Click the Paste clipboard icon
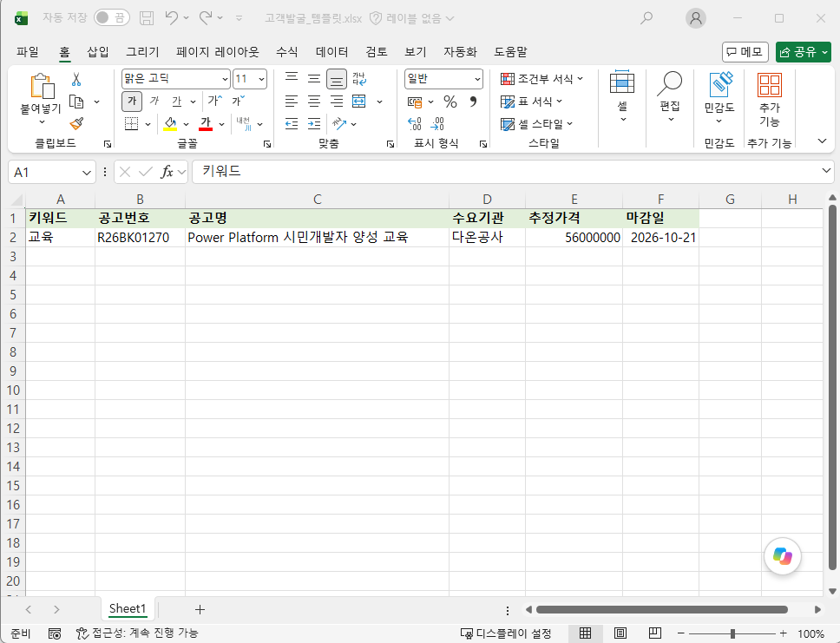The width and height of the screenshot is (840, 643). (x=42, y=86)
